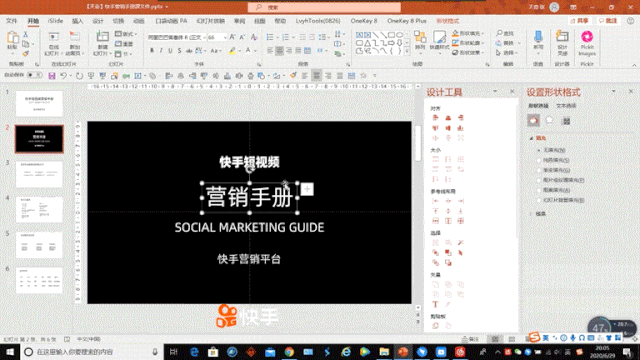The image size is (640, 360).
Task: Toggle Italic formatting
Action: click(161, 51)
